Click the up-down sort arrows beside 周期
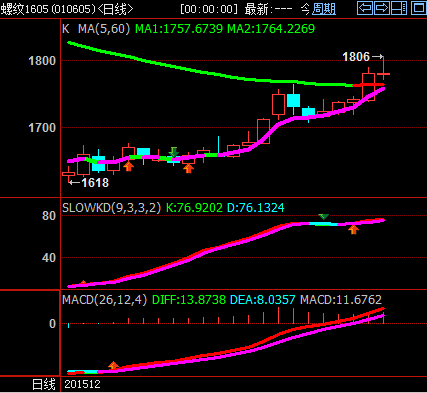427x393 pixels. [x=305, y=9]
